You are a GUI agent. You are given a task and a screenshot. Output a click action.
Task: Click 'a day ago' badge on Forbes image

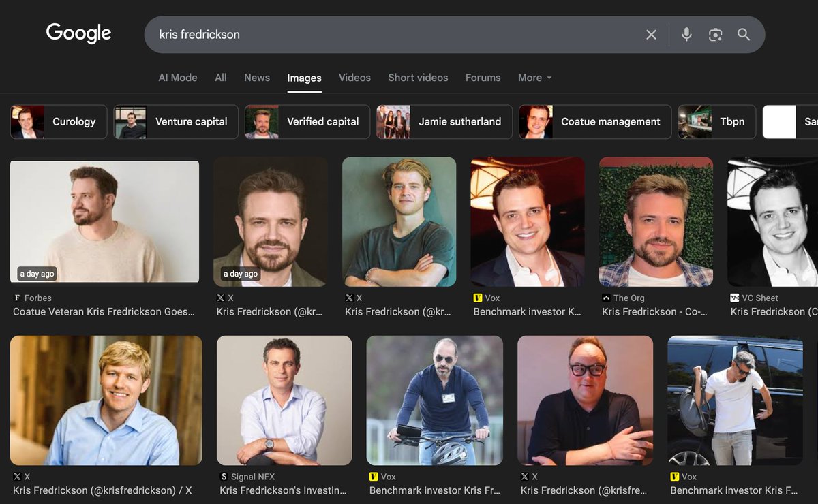point(37,274)
